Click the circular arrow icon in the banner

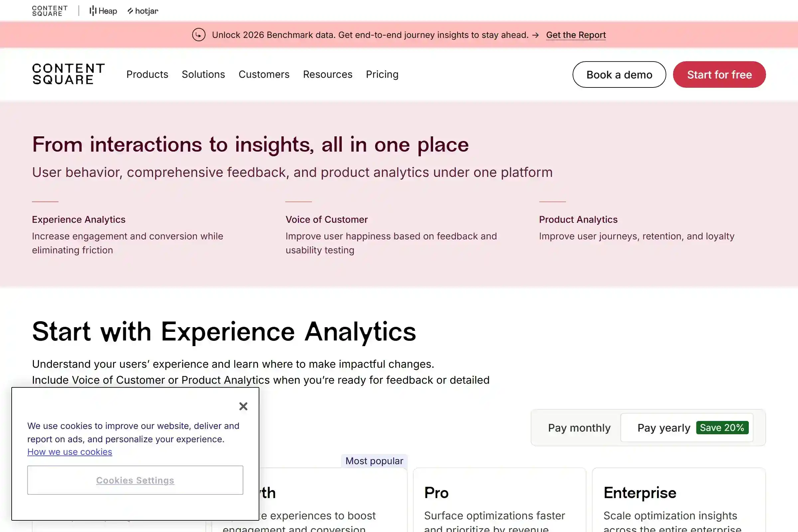[x=199, y=34]
